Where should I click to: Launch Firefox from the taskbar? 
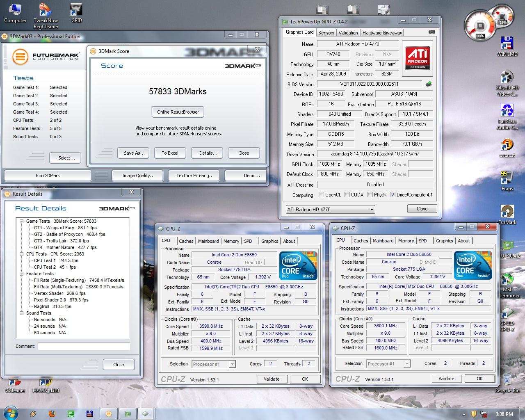click(x=52, y=414)
